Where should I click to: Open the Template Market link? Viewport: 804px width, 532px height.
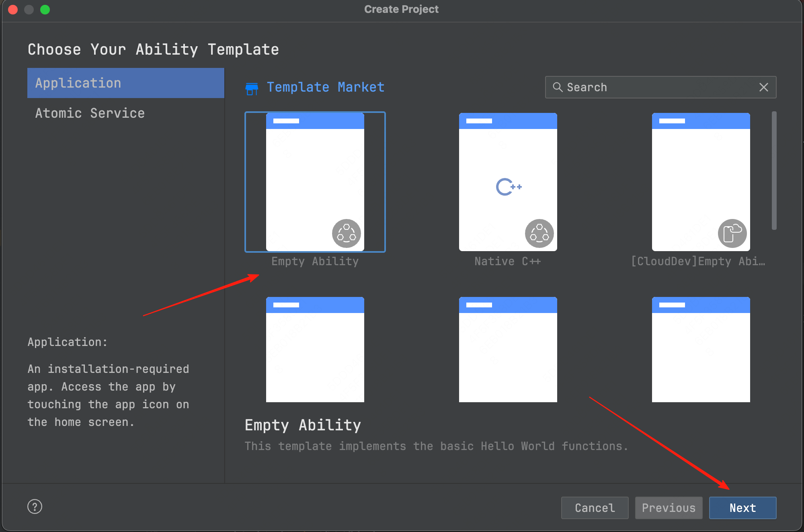point(325,87)
